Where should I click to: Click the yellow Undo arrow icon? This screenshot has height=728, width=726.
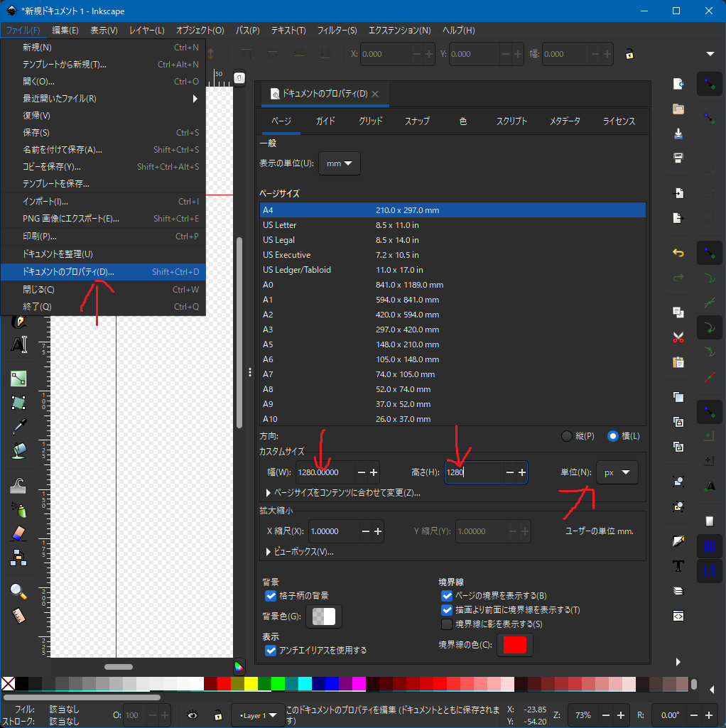tap(678, 253)
